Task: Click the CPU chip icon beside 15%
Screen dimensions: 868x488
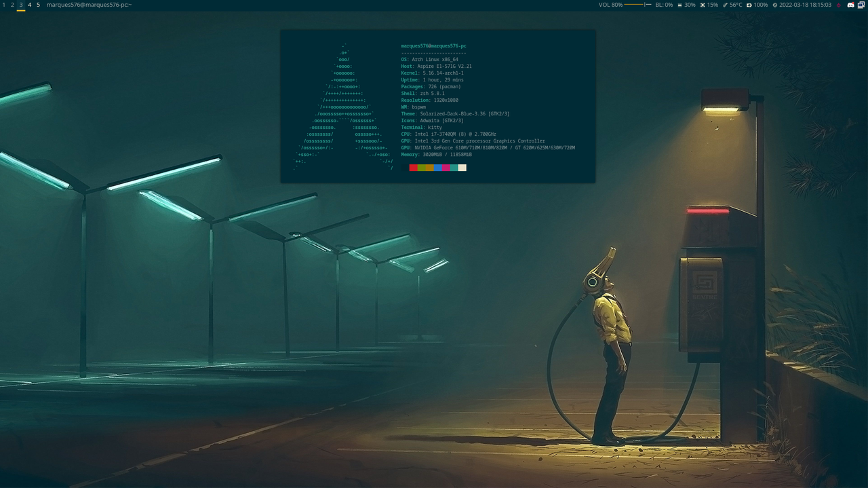Action: coord(703,5)
